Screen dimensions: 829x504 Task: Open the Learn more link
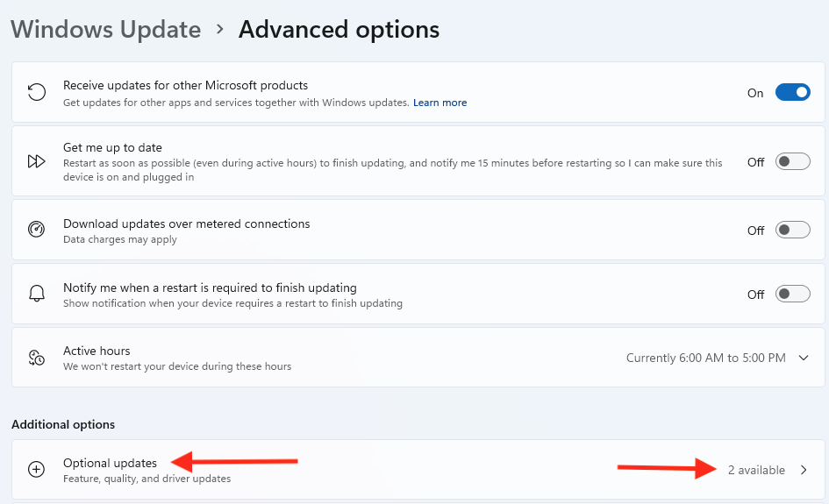click(440, 103)
